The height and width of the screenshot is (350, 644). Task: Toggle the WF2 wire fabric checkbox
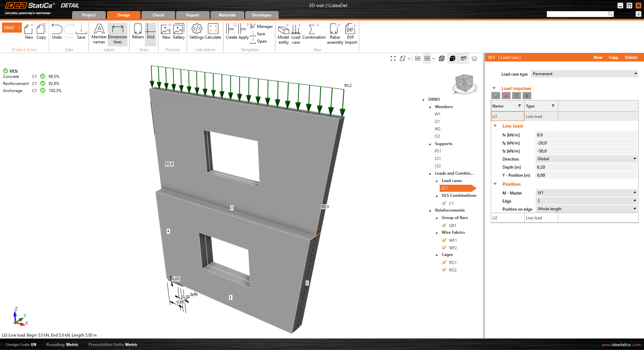pyautogui.click(x=444, y=248)
